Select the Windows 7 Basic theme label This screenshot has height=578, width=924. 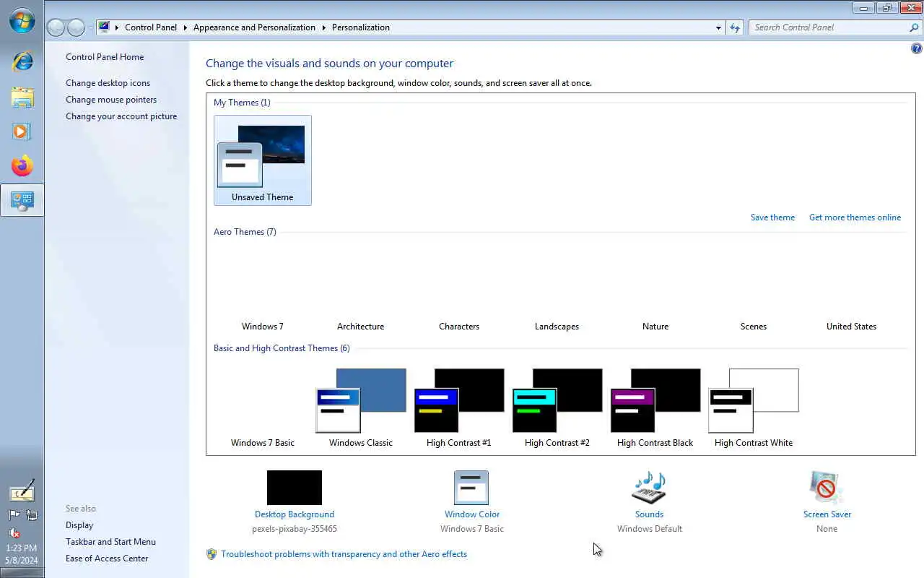click(x=263, y=443)
